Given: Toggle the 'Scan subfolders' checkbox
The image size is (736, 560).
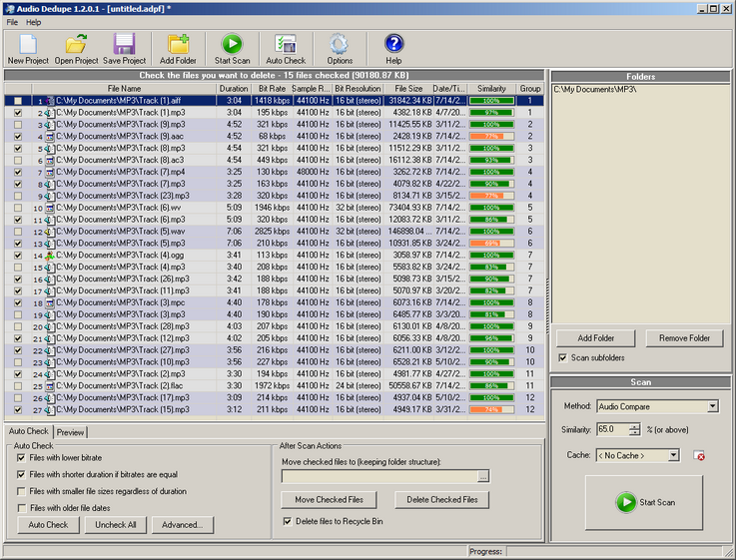Looking at the screenshot, I should (x=562, y=357).
